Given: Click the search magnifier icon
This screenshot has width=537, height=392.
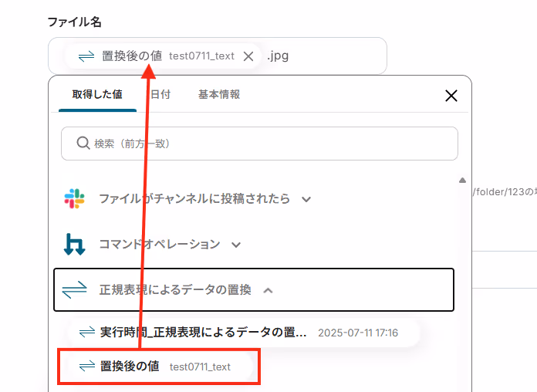Looking at the screenshot, I should pos(83,144).
